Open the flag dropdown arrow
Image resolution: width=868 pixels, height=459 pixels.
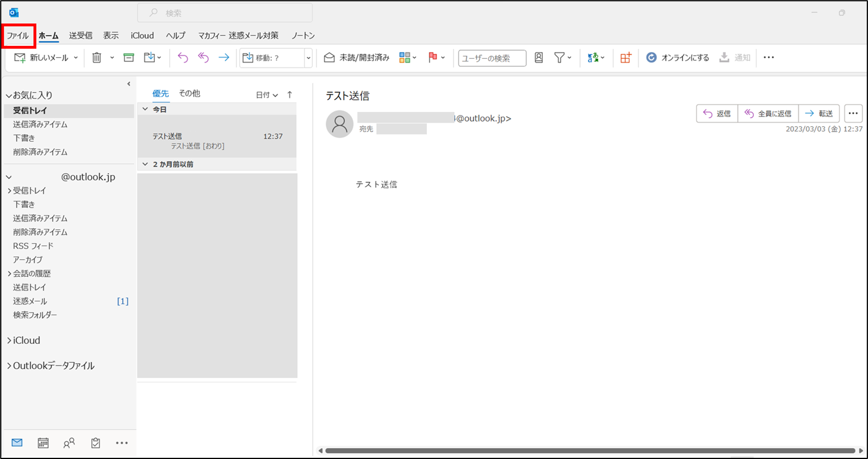click(443, 57)
